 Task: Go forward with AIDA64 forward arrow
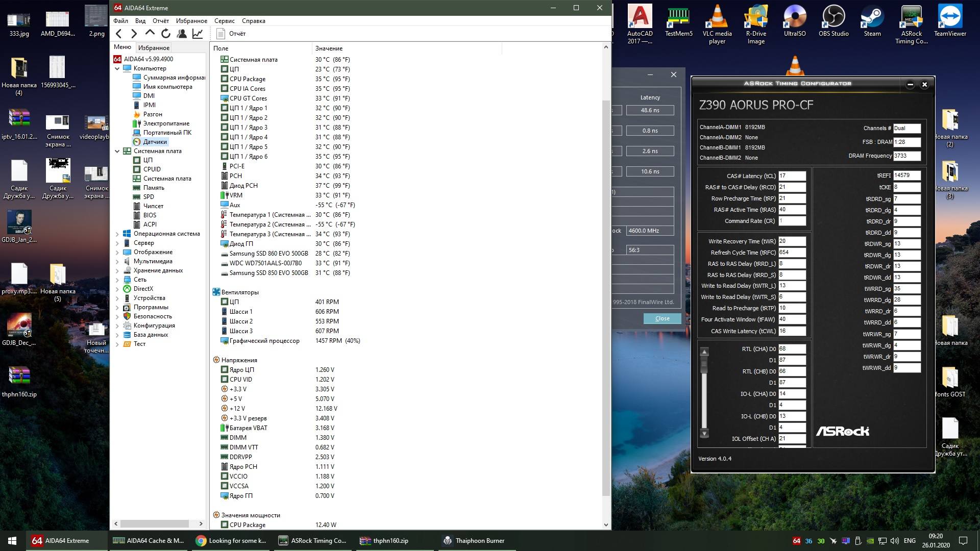click(134, 34)
